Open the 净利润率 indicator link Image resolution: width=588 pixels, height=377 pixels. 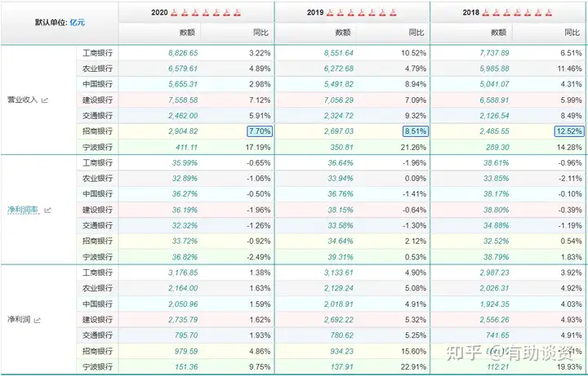coord(23,210)
